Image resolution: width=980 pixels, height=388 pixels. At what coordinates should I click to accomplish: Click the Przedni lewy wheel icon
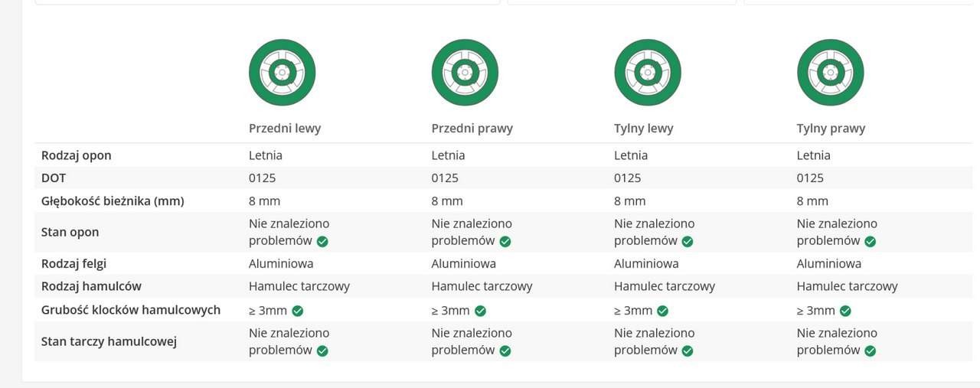tap(282, 73)
